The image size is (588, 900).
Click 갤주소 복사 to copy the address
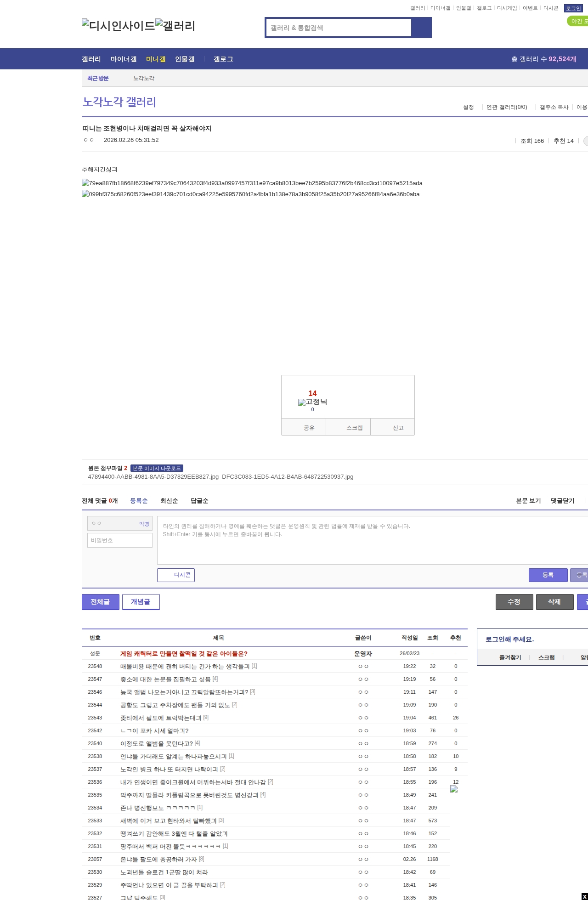pos(554,107)
